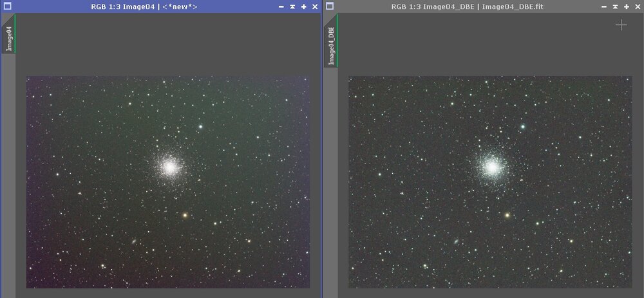Select the Image04_DBE vertical view tab

pos(331,45)
